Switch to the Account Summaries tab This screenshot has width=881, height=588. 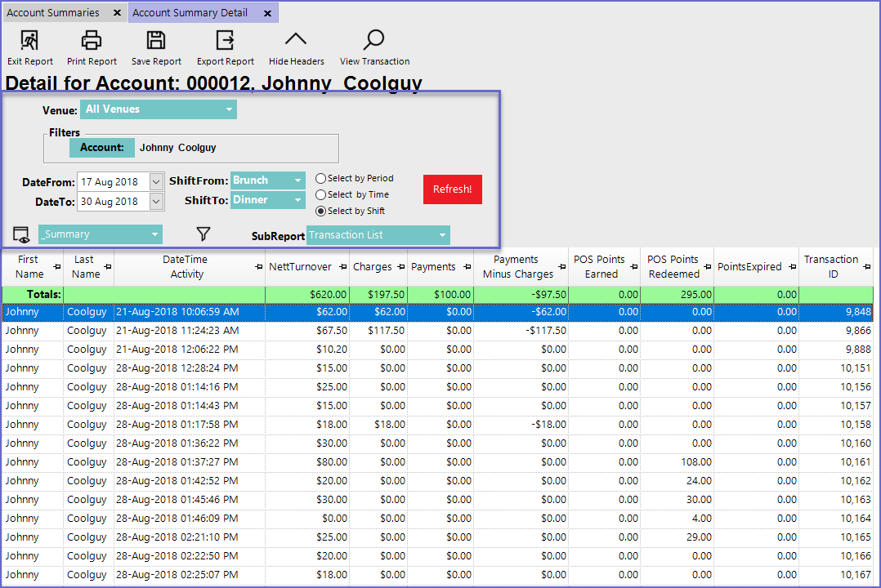tap(53, 13)
